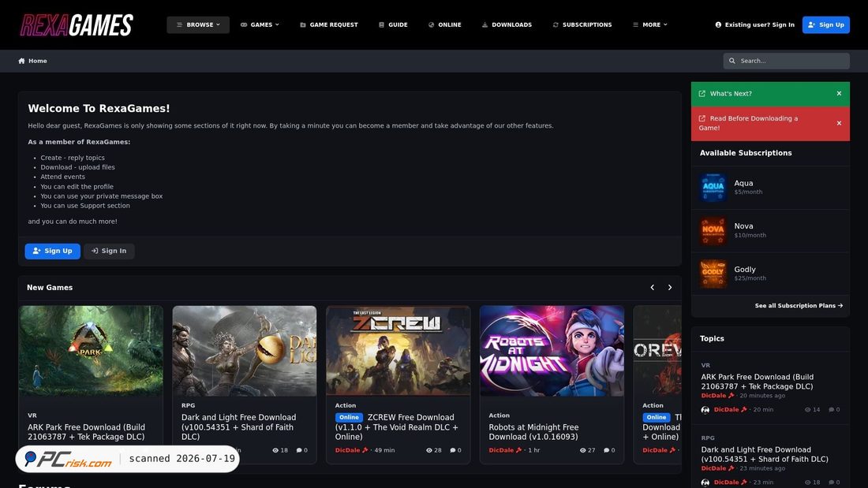Click views icon under ARK Park sidebar topic
Screen dimensions: 868x488
tap(808, 410)
